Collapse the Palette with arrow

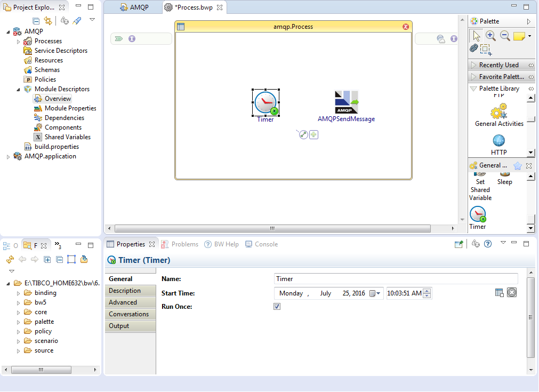(x=529, y=21)
